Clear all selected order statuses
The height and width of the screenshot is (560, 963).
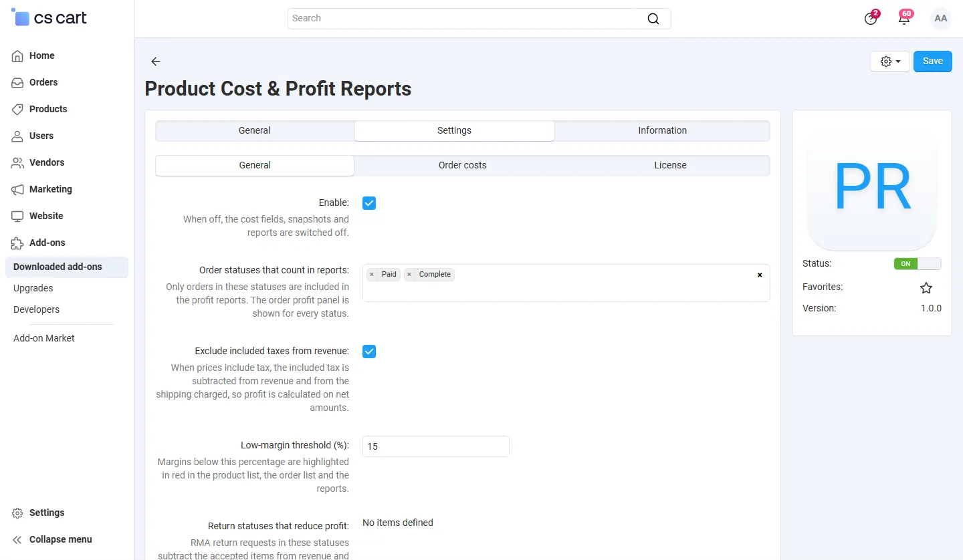coord(760,275)
